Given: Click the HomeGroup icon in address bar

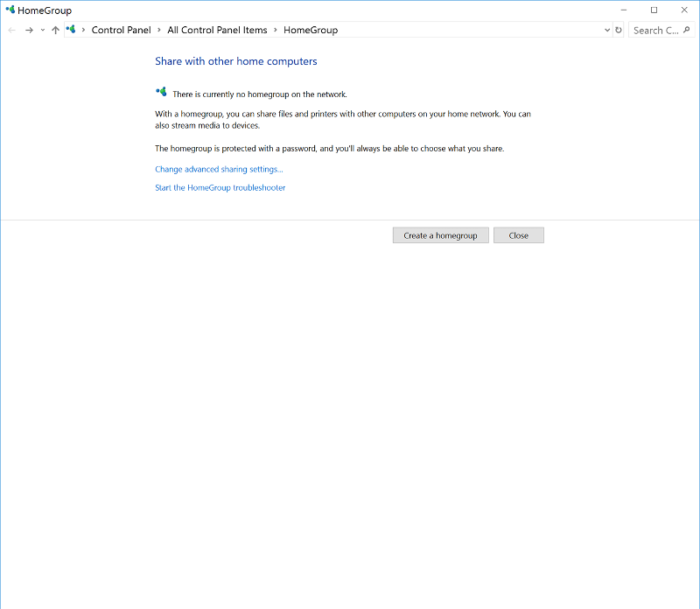Looking at the screenshot, I should coord(71,30).
